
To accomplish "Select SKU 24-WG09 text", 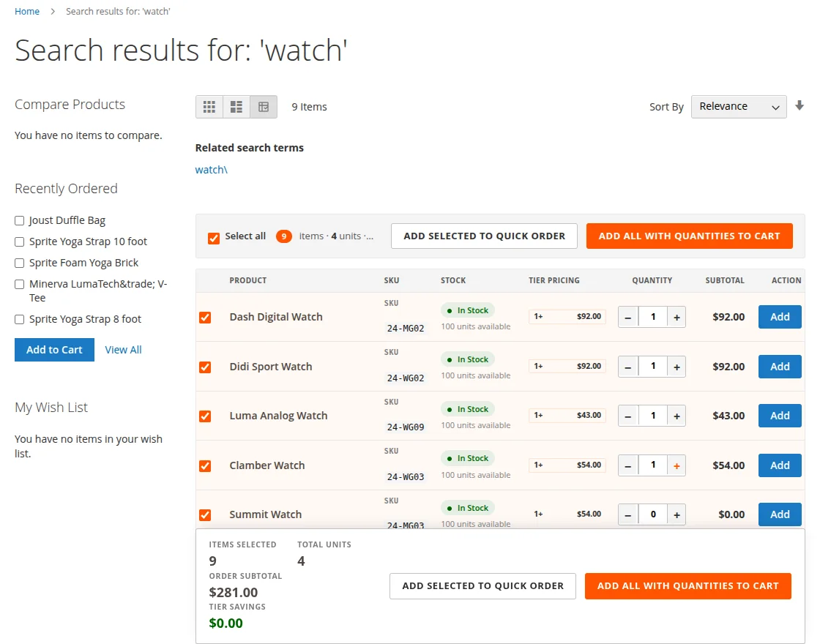I will [x=406, y=427].
